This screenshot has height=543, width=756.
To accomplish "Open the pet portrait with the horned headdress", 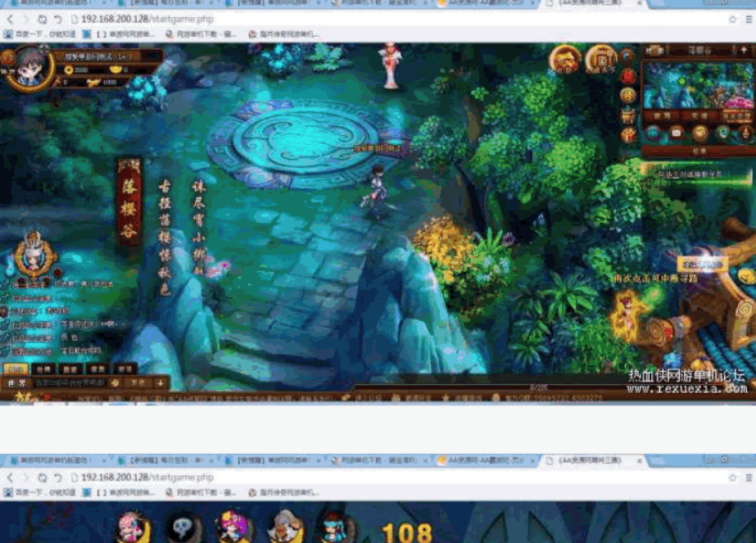I will click(x=34, y=254).
